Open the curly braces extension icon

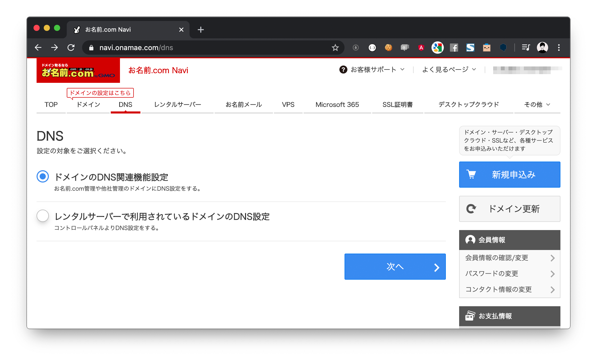[372, 48]
